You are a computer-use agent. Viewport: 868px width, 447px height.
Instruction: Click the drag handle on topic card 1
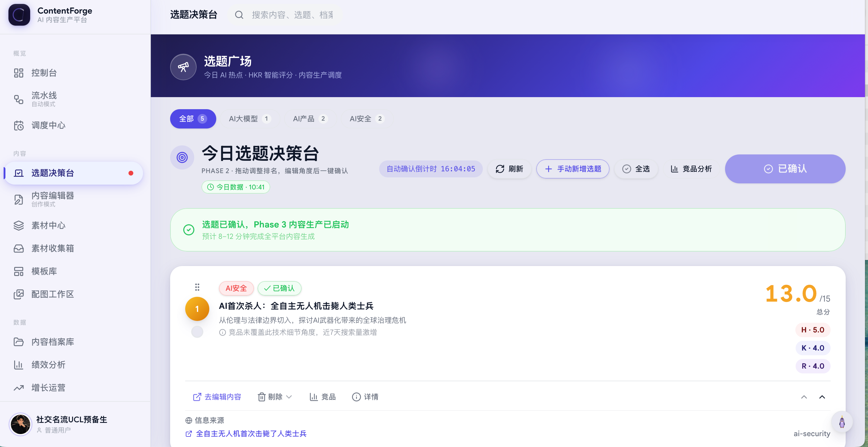[197, 287]
